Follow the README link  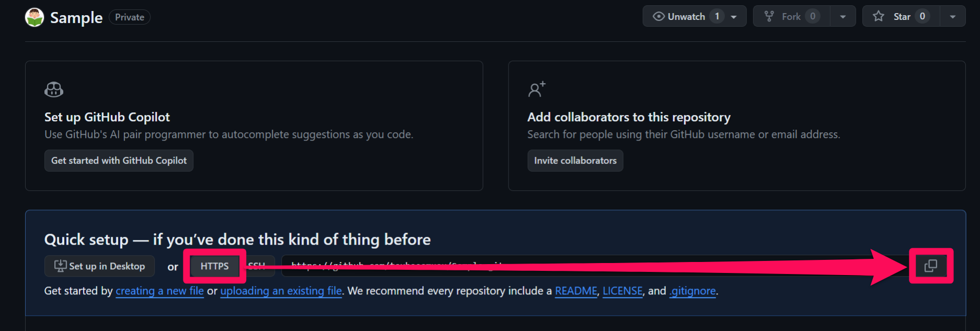coord(576,291)
